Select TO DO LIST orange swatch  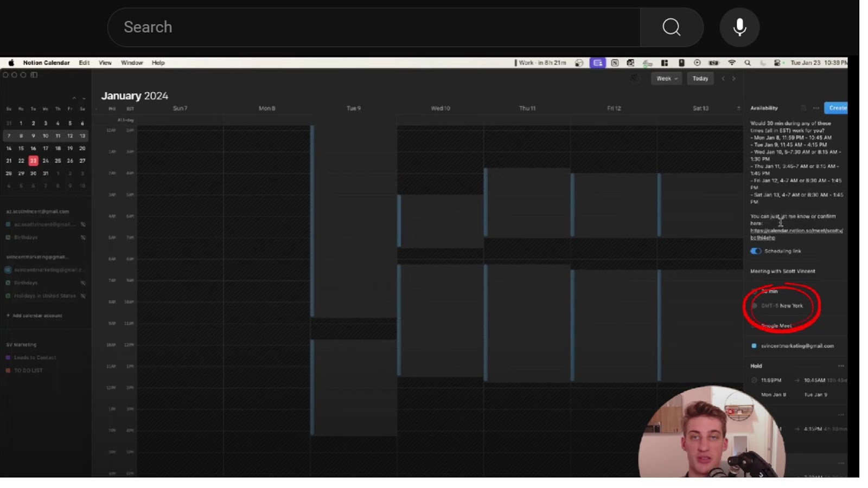8,371
